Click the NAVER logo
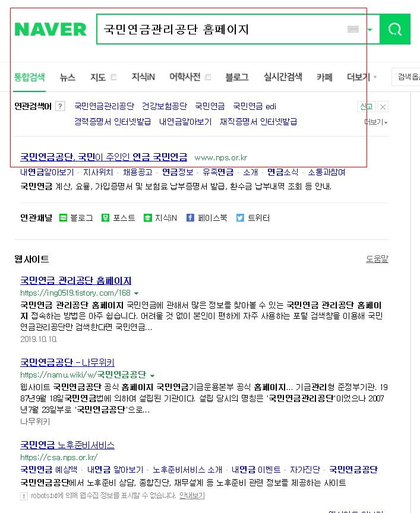Screen dimensions: 420x513 coord(50,30)
